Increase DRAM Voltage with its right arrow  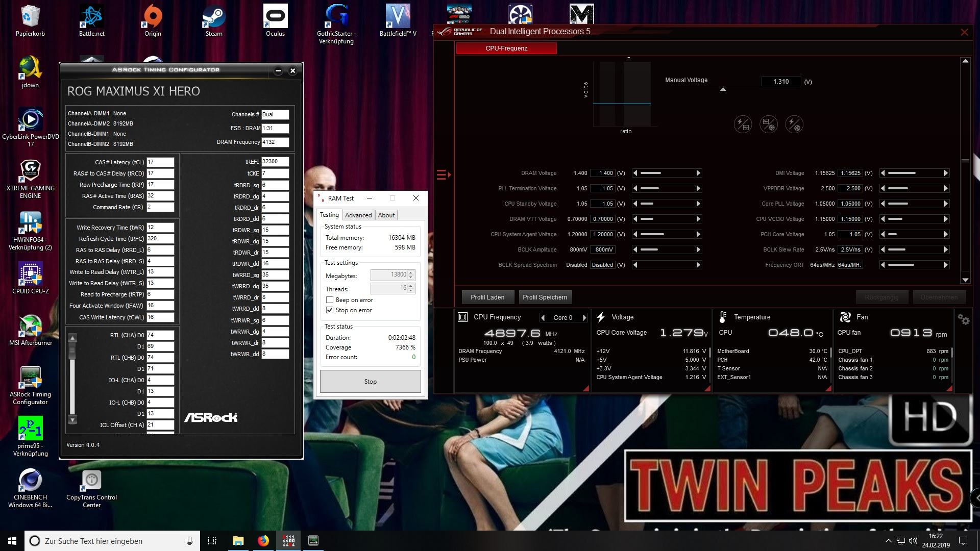[x=698, y=173]
